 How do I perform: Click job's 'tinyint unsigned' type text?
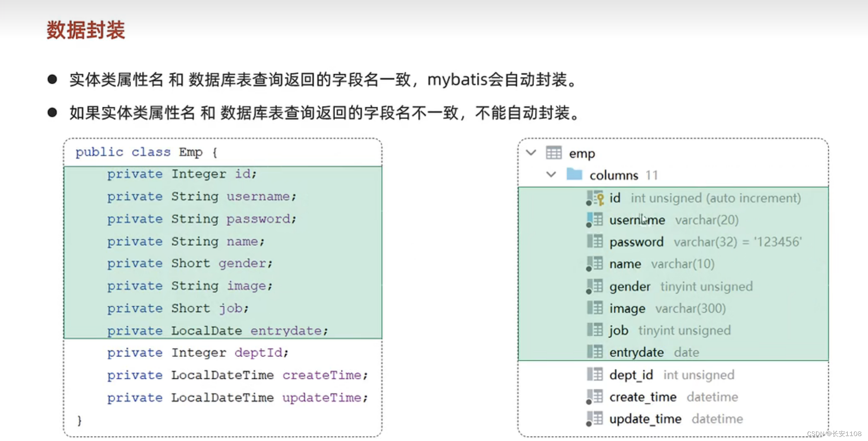[x=685, y=330]
